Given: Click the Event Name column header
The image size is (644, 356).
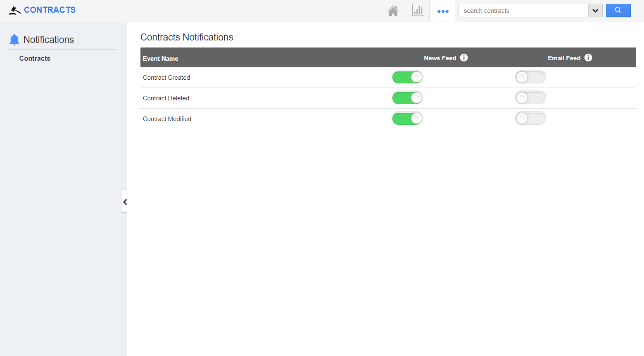Looking at the screenshot, I should click(x=161, y=58).
